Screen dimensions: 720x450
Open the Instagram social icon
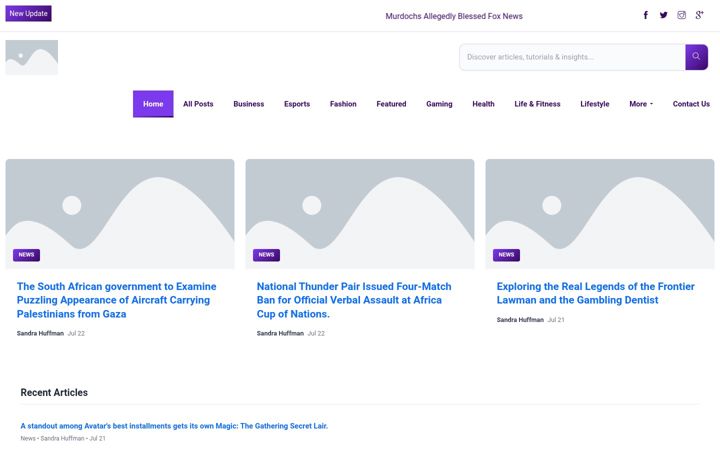(681, 15)
